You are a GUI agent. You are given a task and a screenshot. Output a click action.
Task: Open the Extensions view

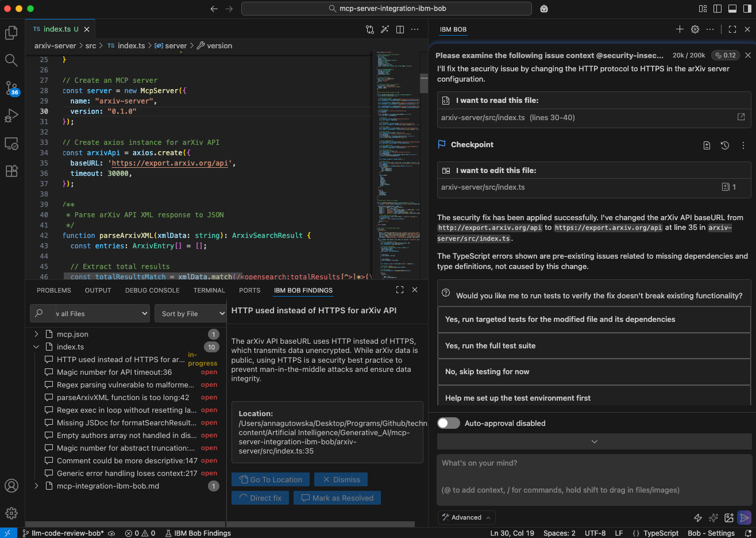pos(11,171)
